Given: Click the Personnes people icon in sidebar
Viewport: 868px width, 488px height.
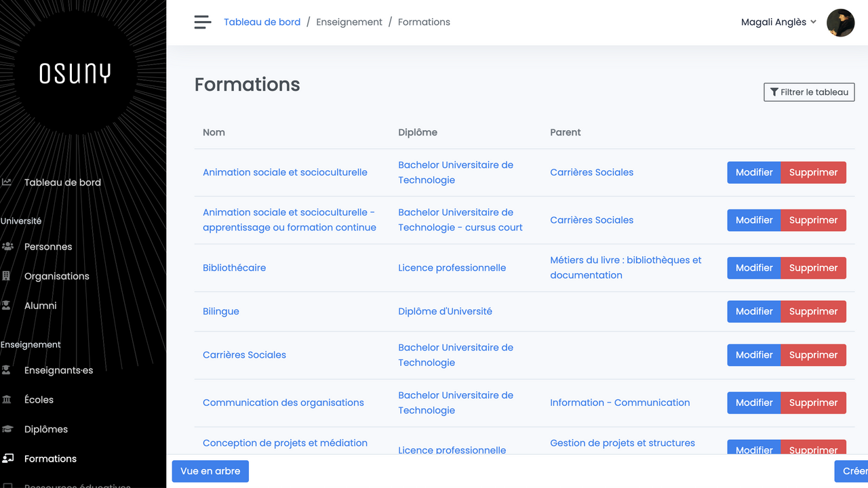Looking at the screenshot, I should point(7,247).
